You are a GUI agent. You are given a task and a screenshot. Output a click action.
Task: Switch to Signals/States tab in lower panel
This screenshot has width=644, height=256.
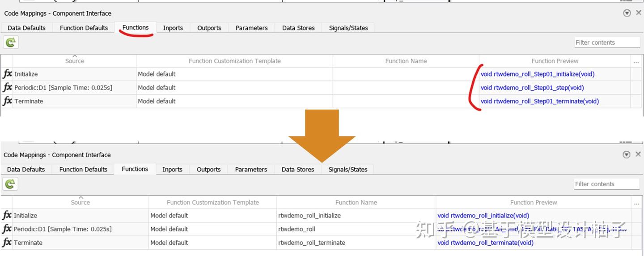click(347, 169)
